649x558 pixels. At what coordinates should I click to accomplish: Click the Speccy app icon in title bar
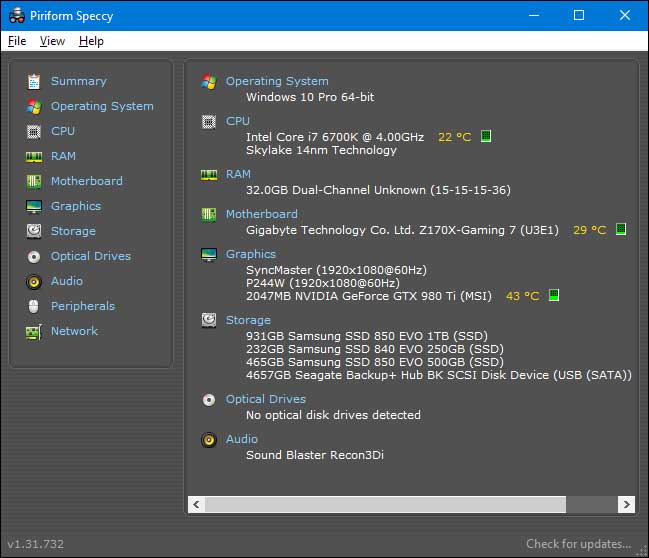point(17,15)
